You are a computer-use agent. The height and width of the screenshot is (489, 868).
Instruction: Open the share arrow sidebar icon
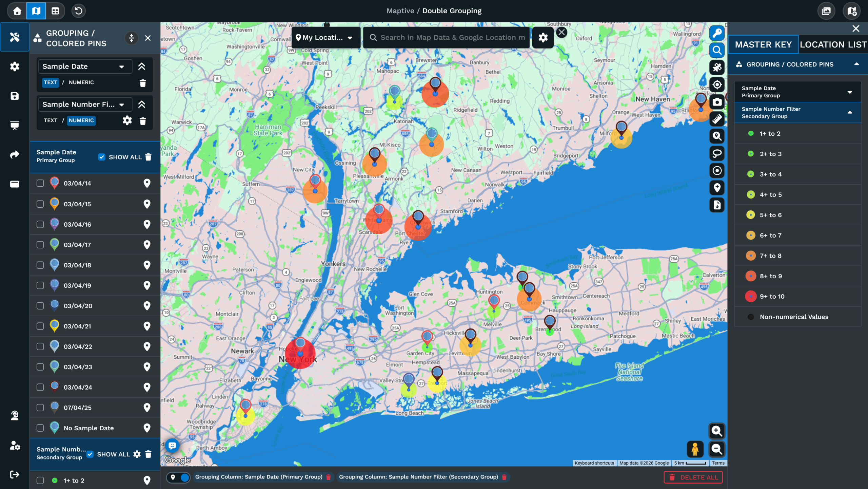click(x=15, y=155)
